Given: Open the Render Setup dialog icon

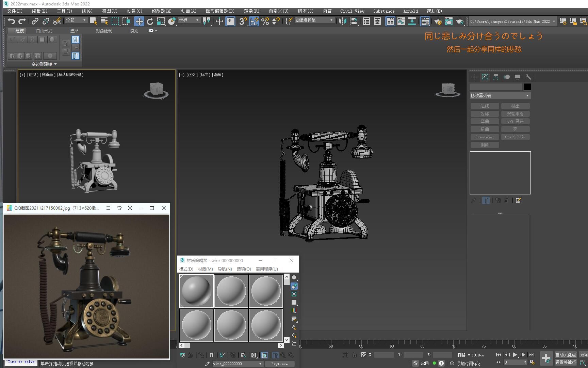Looking at the screenshot, I should [x=438, y=21].
